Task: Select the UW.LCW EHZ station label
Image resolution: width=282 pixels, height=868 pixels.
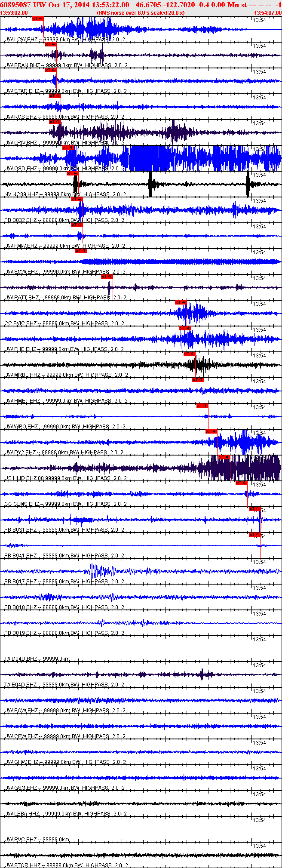Action: (x=21, y=40)
